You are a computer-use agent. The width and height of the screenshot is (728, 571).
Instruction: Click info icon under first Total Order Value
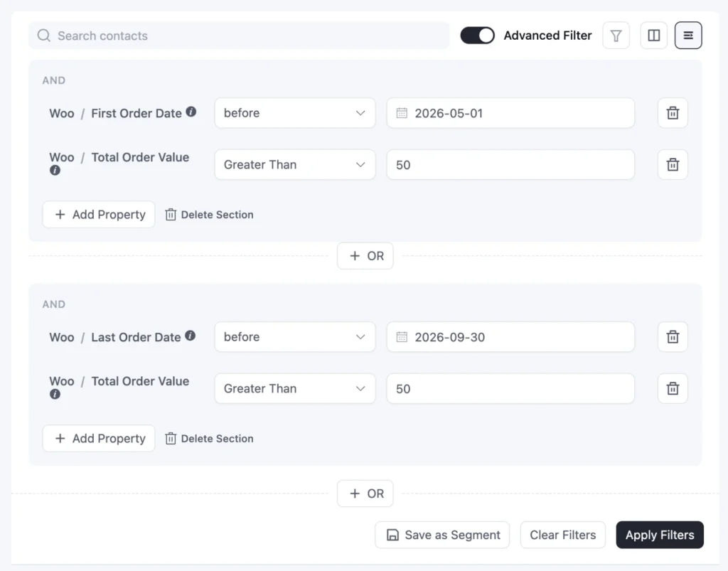[x=55, y=171]
